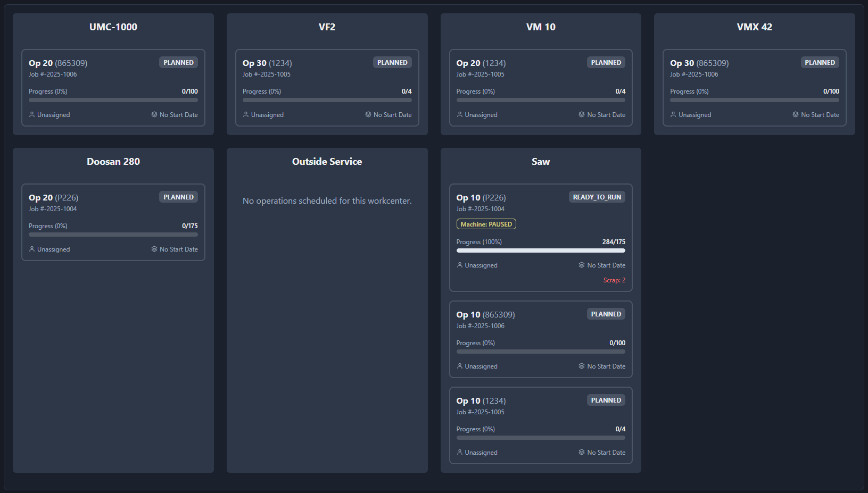868x493 pixels.
Task: Click the 'No operations scheduled' message
Action: click(x=327, y=201)
